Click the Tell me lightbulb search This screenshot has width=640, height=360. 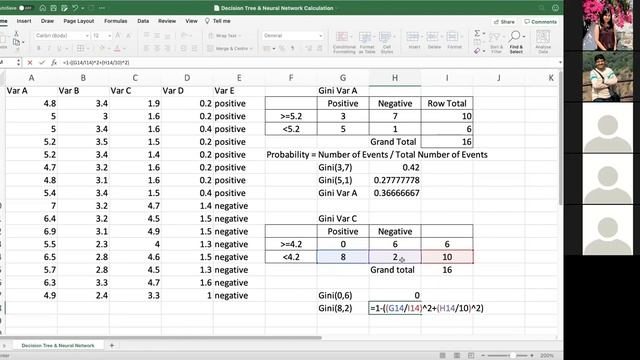(x=218, y=21)
